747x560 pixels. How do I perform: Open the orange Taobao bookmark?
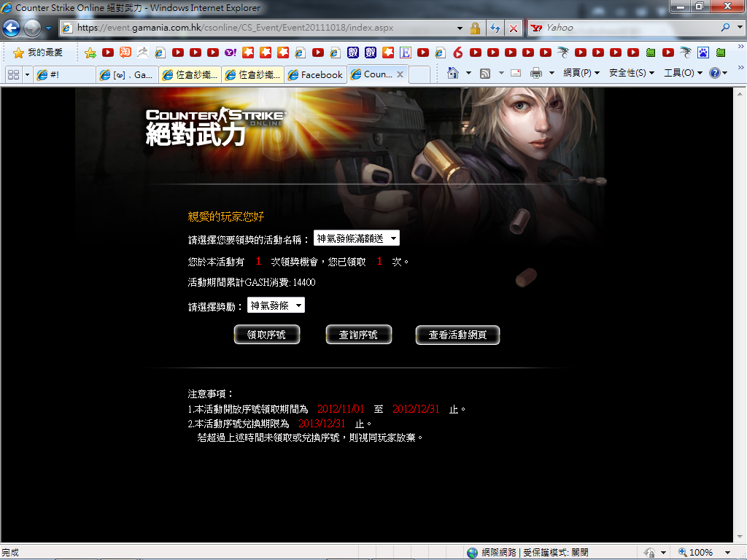click(x=125, y=52)
